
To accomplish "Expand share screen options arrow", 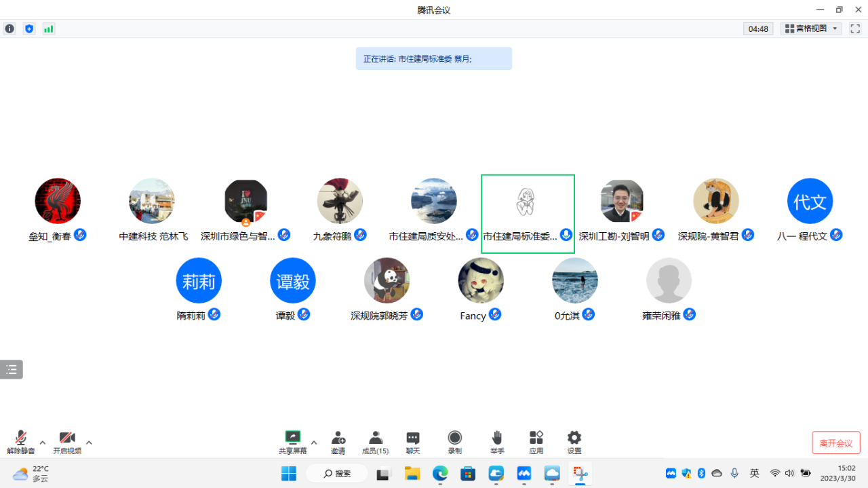I will 314,443.
